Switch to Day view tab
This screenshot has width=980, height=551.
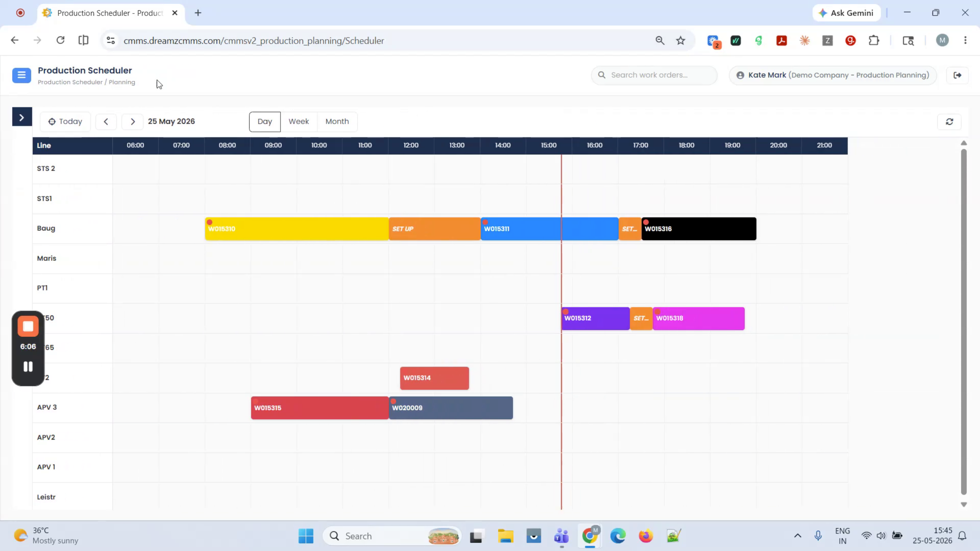click(265, 122)
